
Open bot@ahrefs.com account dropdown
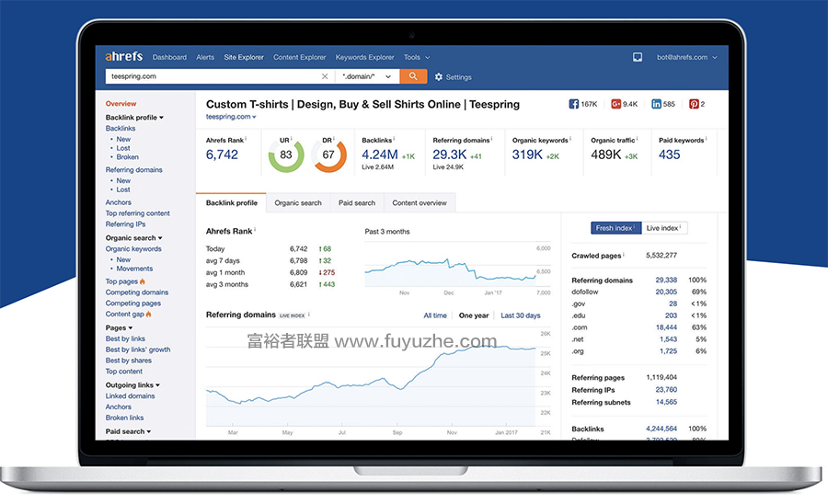click(x=686, y=57)
